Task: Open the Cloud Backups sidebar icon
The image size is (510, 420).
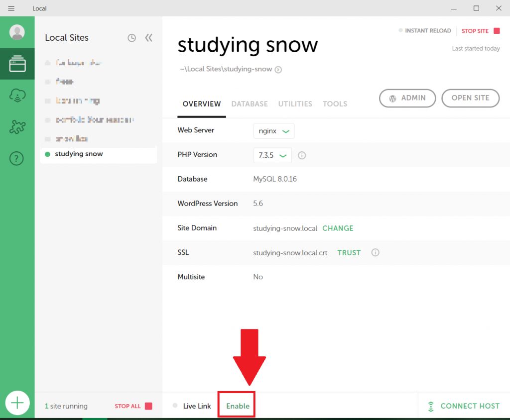Action: (17, 96)
